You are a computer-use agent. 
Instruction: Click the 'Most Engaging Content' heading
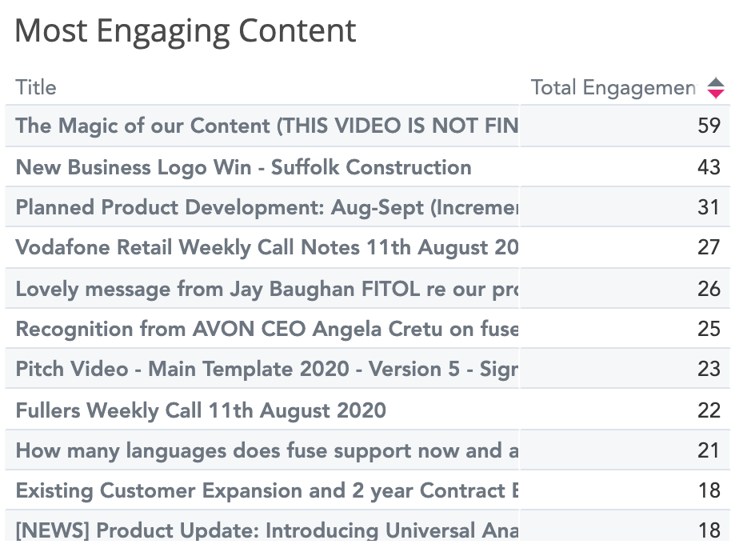(186, 30)
